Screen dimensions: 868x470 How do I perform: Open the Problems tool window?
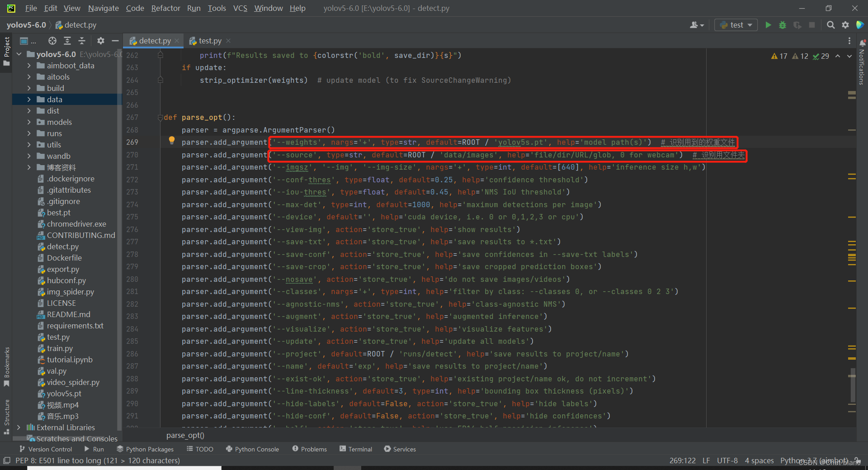coord(309,449)
